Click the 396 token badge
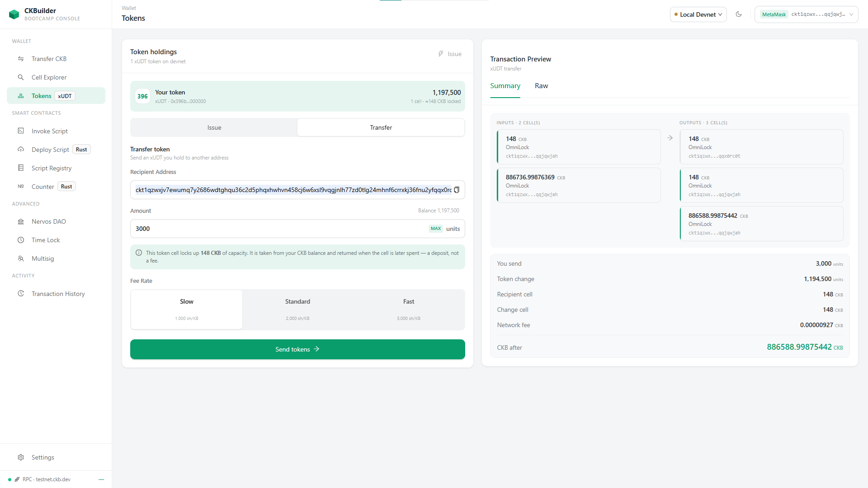Screen dimensions: 868x488 (142, 96)
